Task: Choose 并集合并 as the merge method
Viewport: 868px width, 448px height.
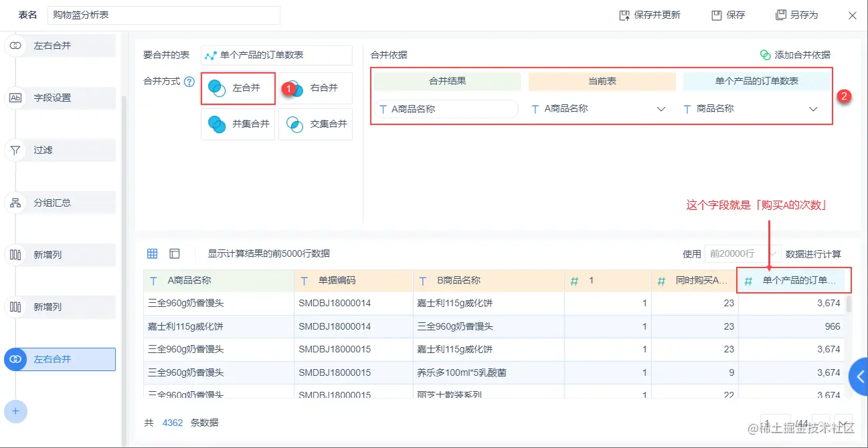Action: (x=238, y=124)
